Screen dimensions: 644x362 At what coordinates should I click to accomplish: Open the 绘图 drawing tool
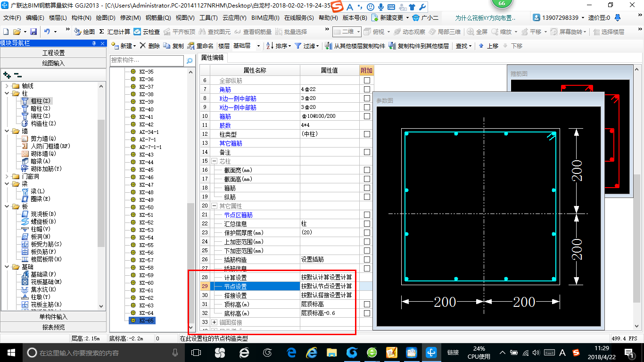[x=84, y=32]
